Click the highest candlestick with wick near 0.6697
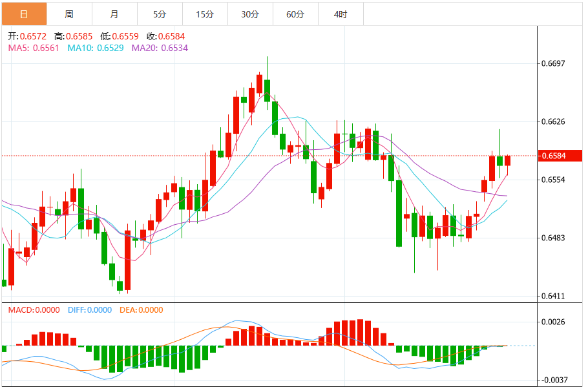The height and width of the screenshot is (387, 588). (x=267, y=90)
